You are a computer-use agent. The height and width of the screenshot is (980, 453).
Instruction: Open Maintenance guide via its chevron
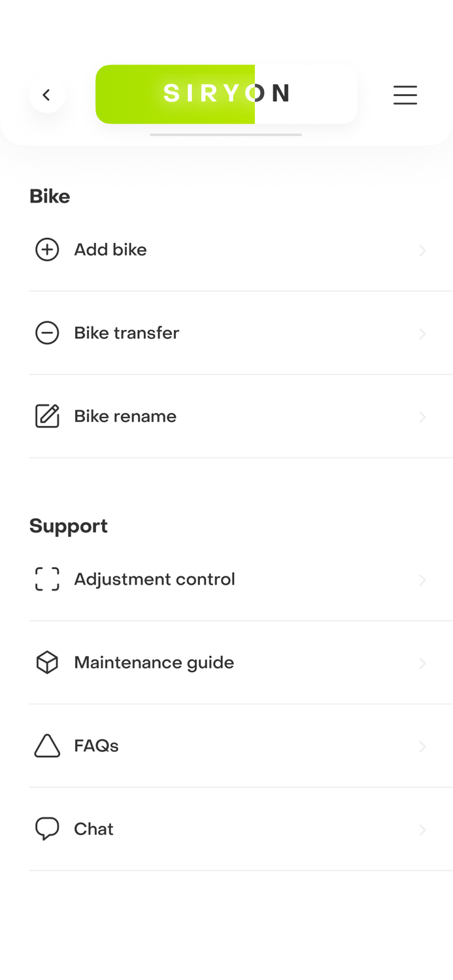pos(422,664)
